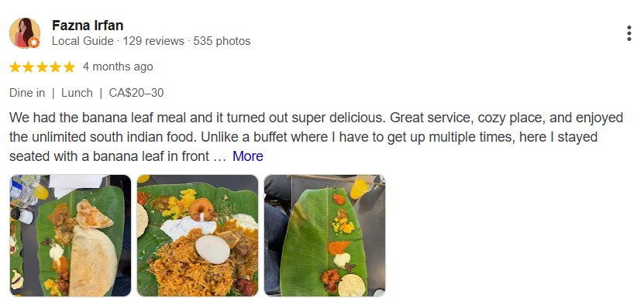Open the photo with orange juice cup
This screenshot has height=308, width=644.
click(325, 235)
